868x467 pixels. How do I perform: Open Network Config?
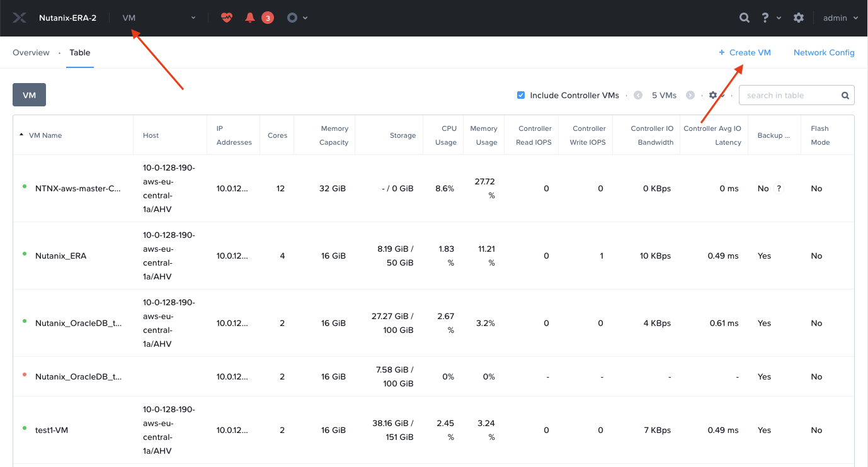pyautogui.click(x=824, y=53)
